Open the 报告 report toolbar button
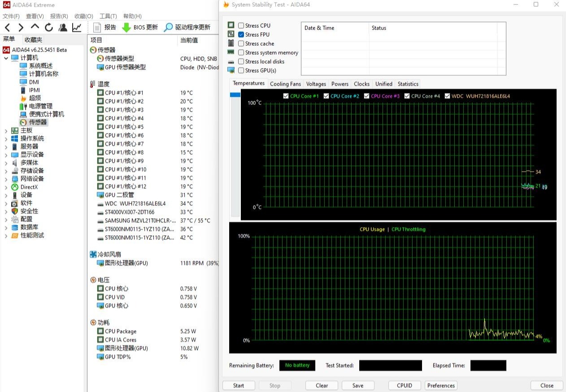Image resolution: width=566 pixels, height=392 pixels. [x=105, y=27]
